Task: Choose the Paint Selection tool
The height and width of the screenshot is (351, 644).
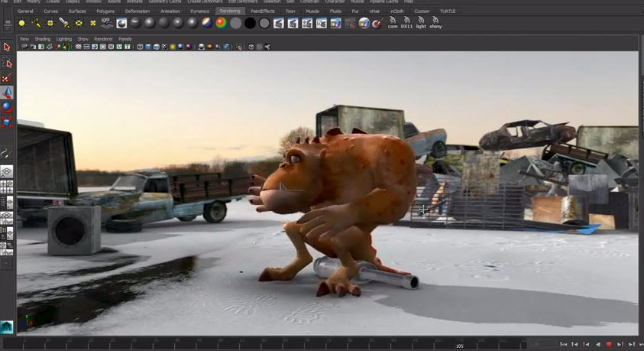Action: 7,78
